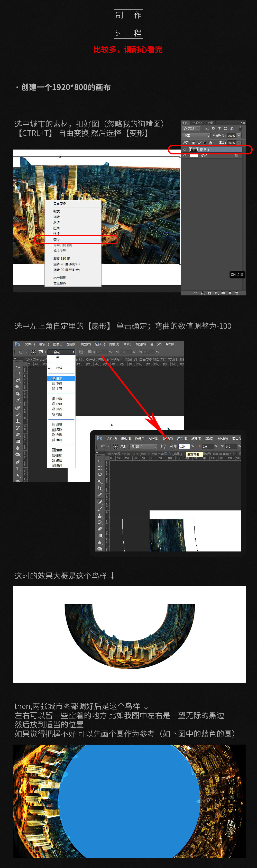257x868 pixels.
Task: Select 下弧 in the warp style list
Action: (x=61, y=383)
